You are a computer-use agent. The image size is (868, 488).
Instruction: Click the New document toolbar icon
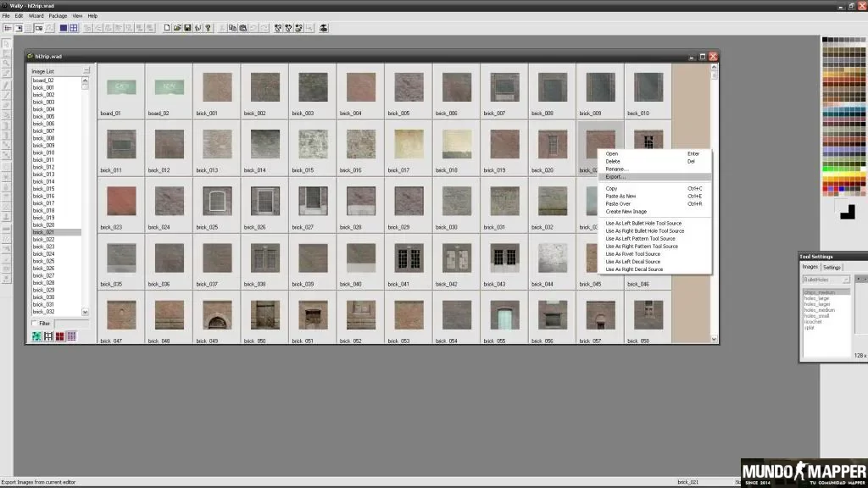pyautogui.click(x=167, y=28)
